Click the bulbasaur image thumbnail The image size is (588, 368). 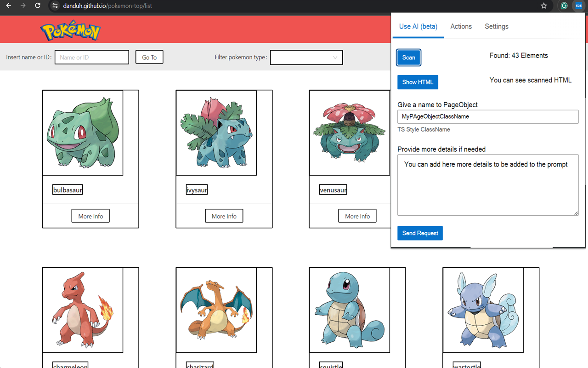tap(83, 132)
